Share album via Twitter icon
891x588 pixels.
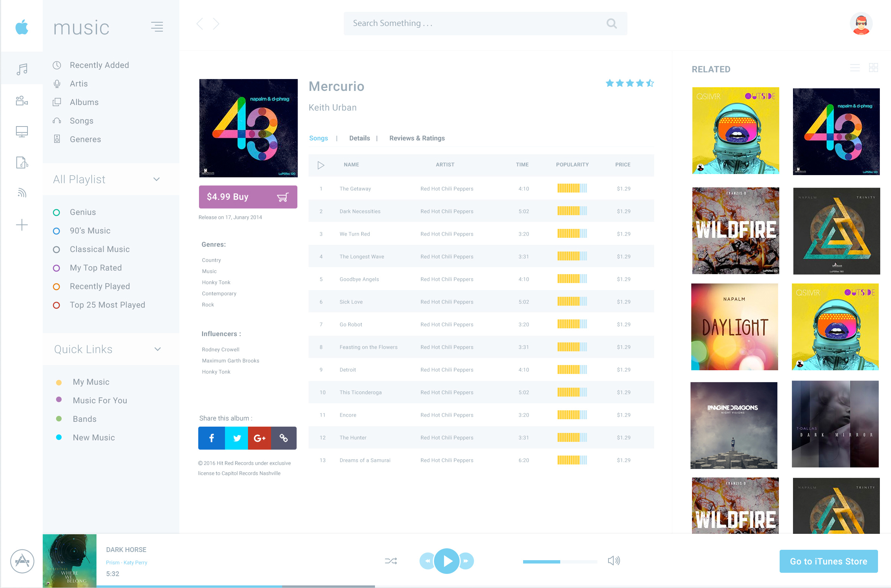click(x=237, y=438)
